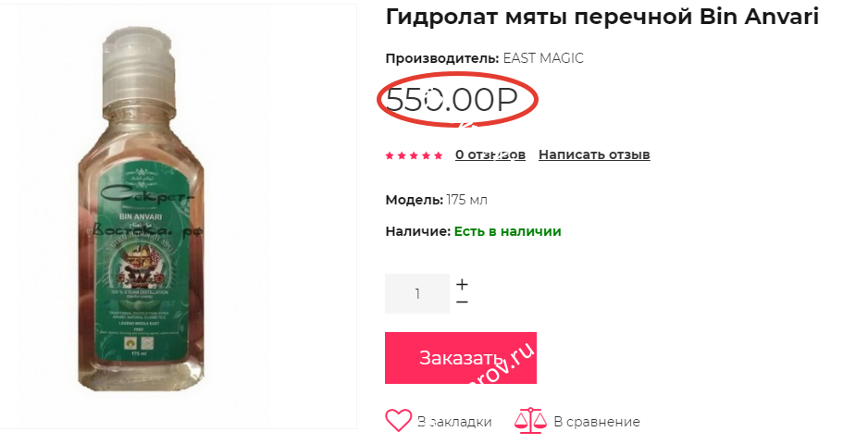Click the circled 550.00Р price
The image size is (868, 444).
(452, 100)
